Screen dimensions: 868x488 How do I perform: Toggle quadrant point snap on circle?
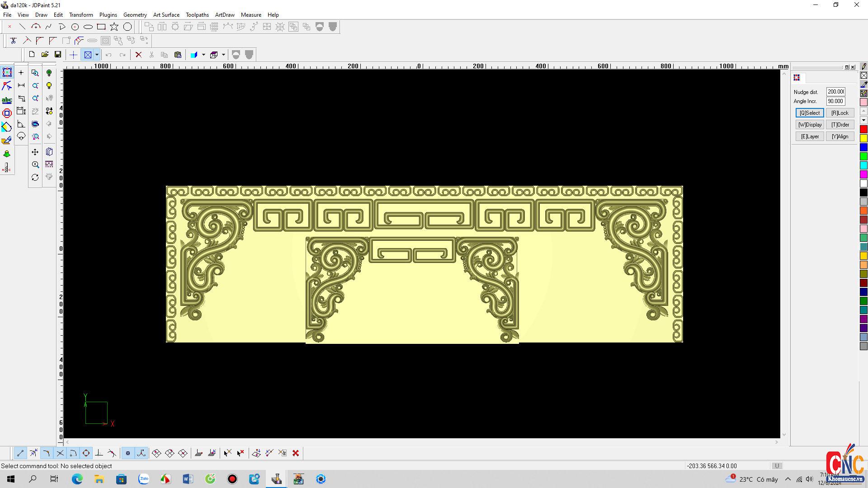click(x=86, y=453)
